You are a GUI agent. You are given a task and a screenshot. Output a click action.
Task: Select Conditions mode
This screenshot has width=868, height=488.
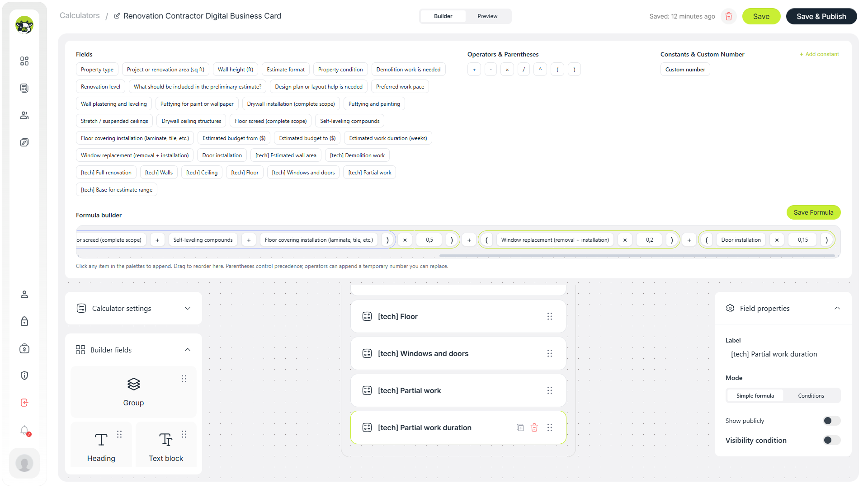811,396
